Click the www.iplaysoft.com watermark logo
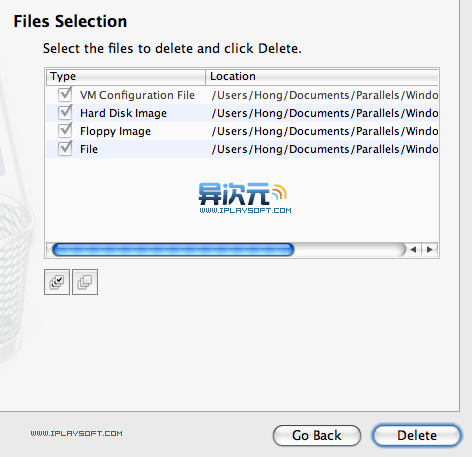This screenshot has height=457, width=472. point(245,198)
